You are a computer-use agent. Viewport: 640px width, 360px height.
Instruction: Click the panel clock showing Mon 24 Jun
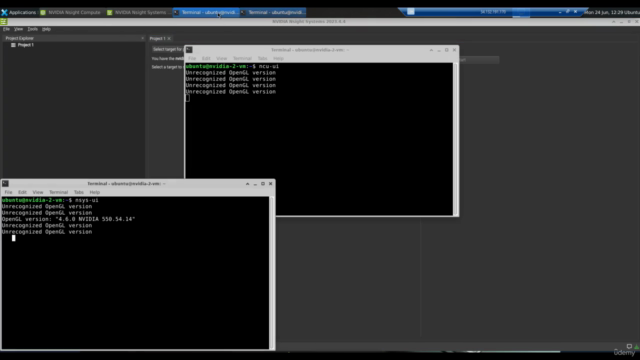(612, 12)
